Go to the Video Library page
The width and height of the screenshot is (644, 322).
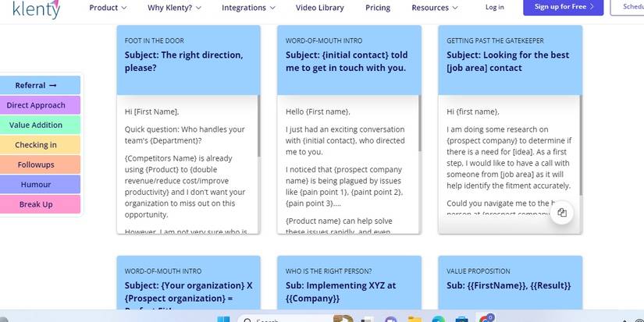319,8
